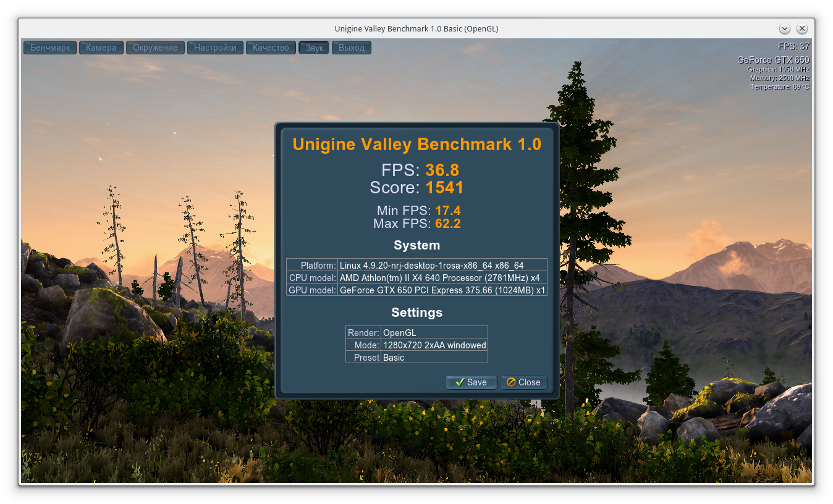Click the Unigine Valley Benchmark window title

tap(417, 28)
